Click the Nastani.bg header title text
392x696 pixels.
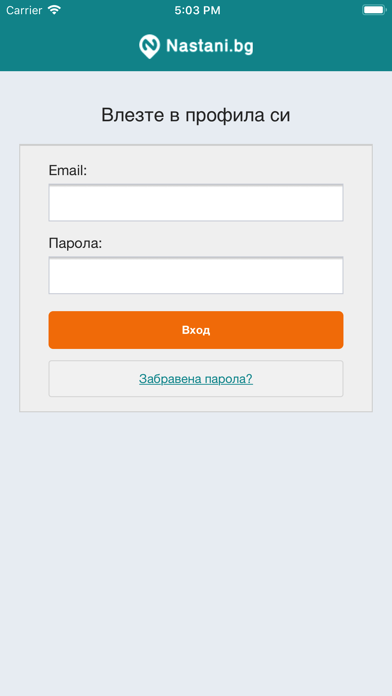point(210,46)
